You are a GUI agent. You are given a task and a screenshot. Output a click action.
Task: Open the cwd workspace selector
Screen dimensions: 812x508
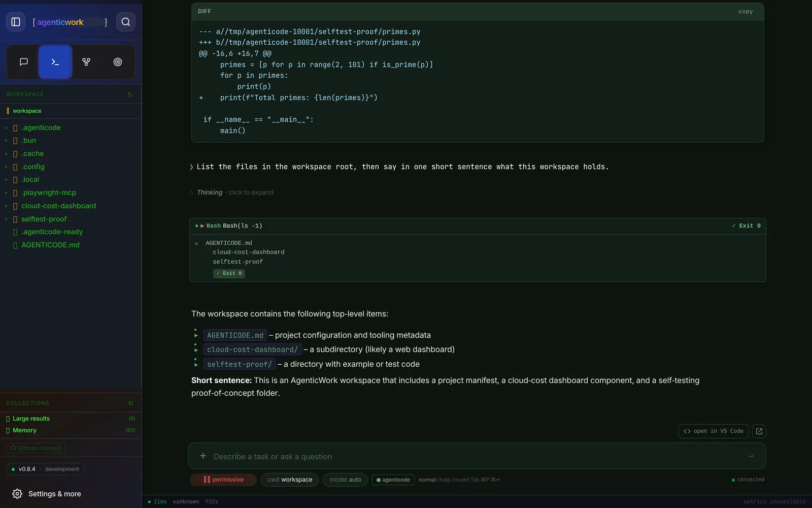coord(290,480)
